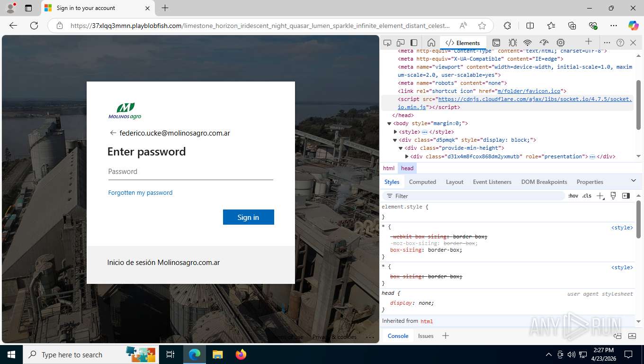
Task: Toggle the DevTools activity bar dock icon
Action: click(x=414, y=43)
